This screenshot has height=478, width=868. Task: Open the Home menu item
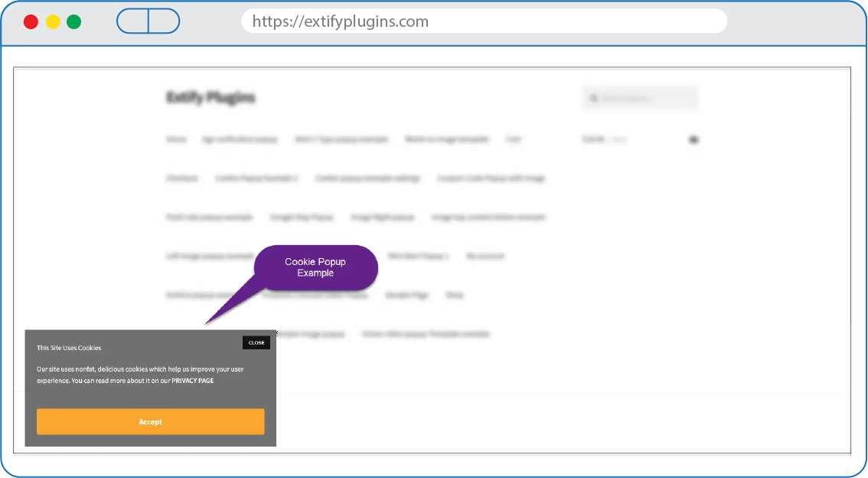click(x=176, y=139)
